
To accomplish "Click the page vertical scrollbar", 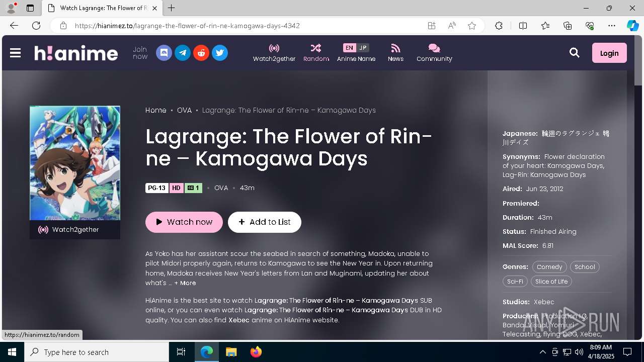I will coord(638,201).
